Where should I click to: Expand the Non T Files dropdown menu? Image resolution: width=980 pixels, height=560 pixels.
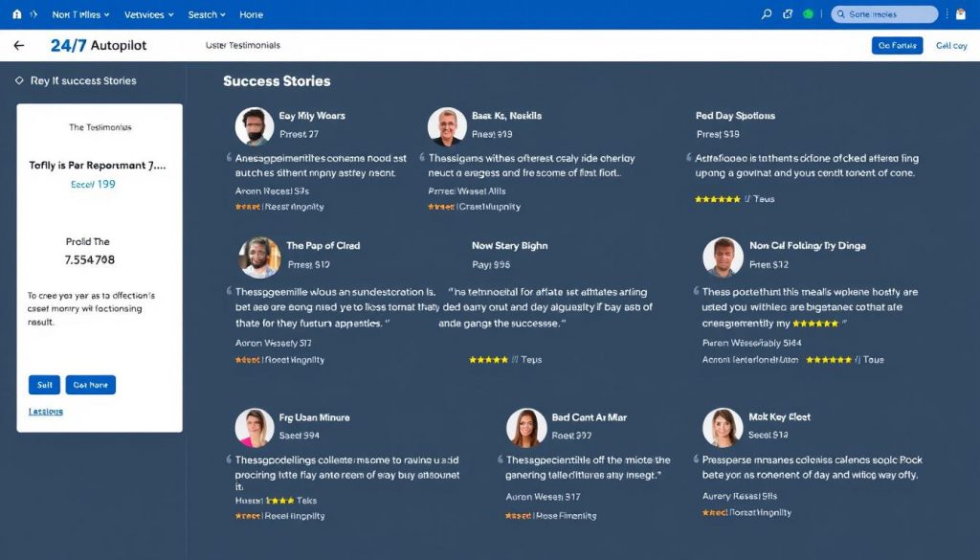coord(80,15)
